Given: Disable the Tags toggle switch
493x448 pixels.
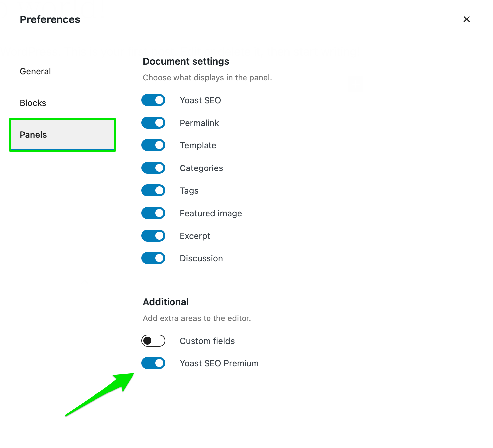Looking at the screenshot, I should (x=153, y=190).
